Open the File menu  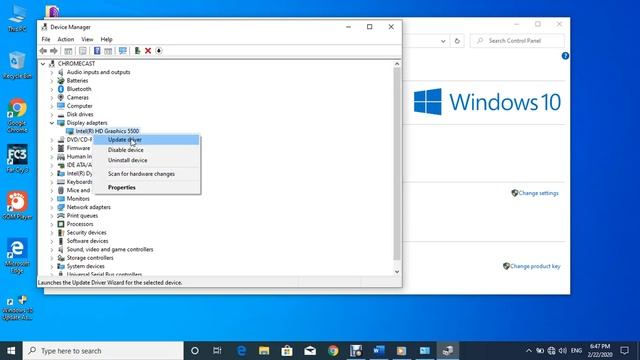click(46, 39)
